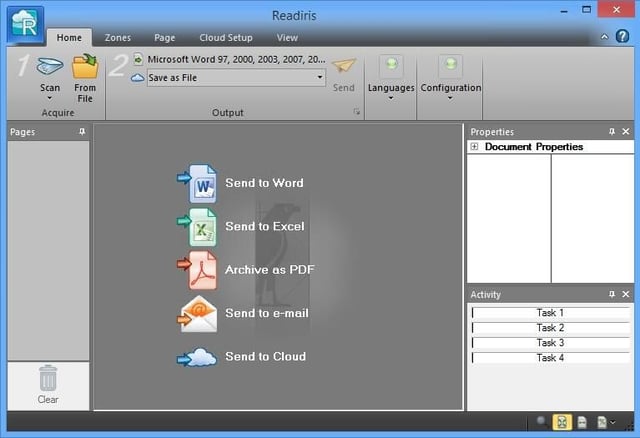The width and height of the screenshot is (640, 438).
Task: Open the Zones ribbon tab
Action: tap(118, 38)
